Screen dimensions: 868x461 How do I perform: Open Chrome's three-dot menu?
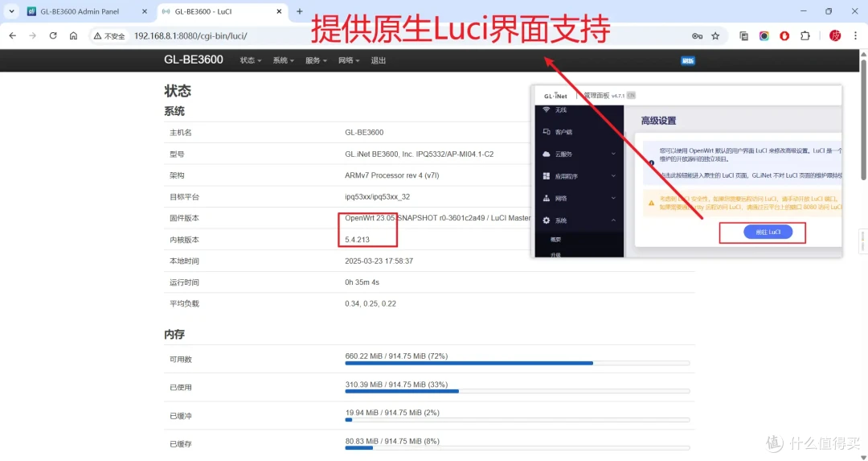[x=855, y=36]
